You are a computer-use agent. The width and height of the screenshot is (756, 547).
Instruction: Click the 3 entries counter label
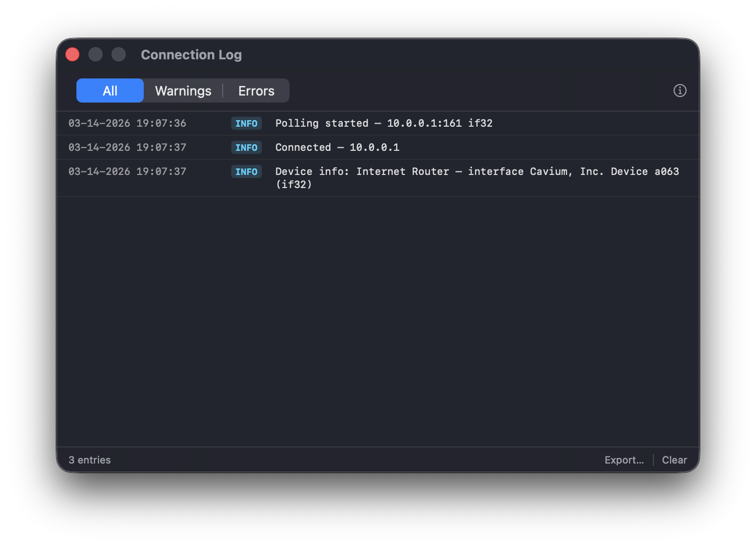pyautogui.click(x=90, y=460)
